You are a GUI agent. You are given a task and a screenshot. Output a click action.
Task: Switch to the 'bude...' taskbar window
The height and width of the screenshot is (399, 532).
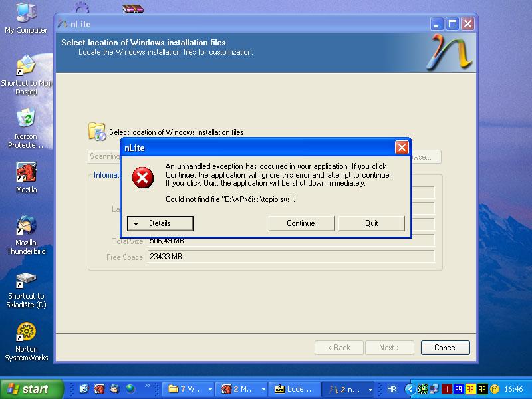[x=294, y=389]
